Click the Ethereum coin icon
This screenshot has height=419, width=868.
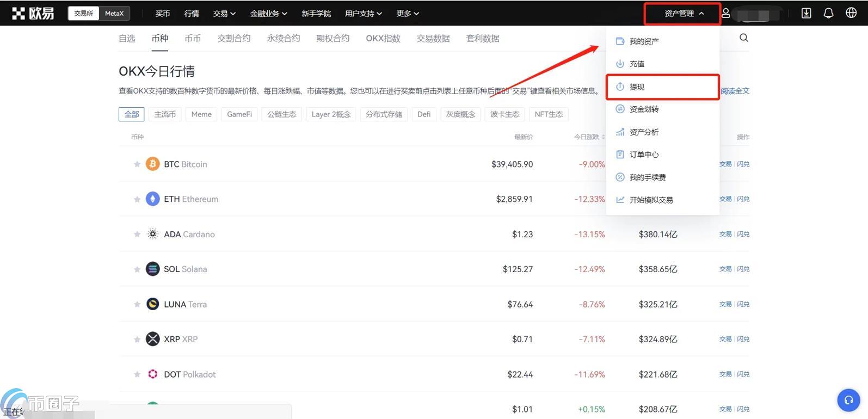152,199
